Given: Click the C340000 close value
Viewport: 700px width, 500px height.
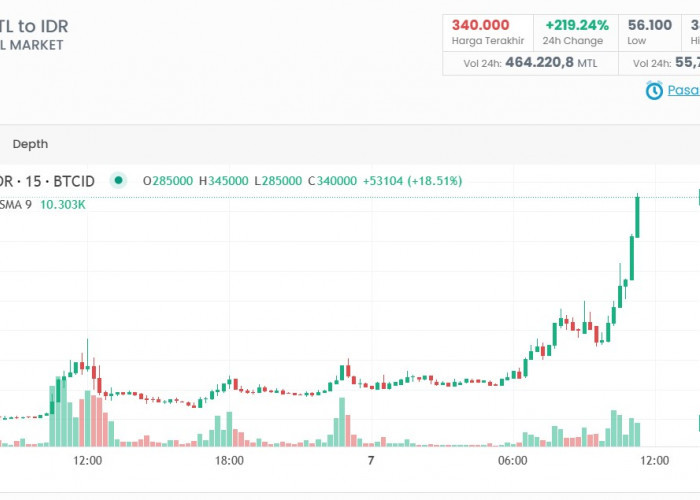Looking at the screenshot, I should tap(332, 181).
